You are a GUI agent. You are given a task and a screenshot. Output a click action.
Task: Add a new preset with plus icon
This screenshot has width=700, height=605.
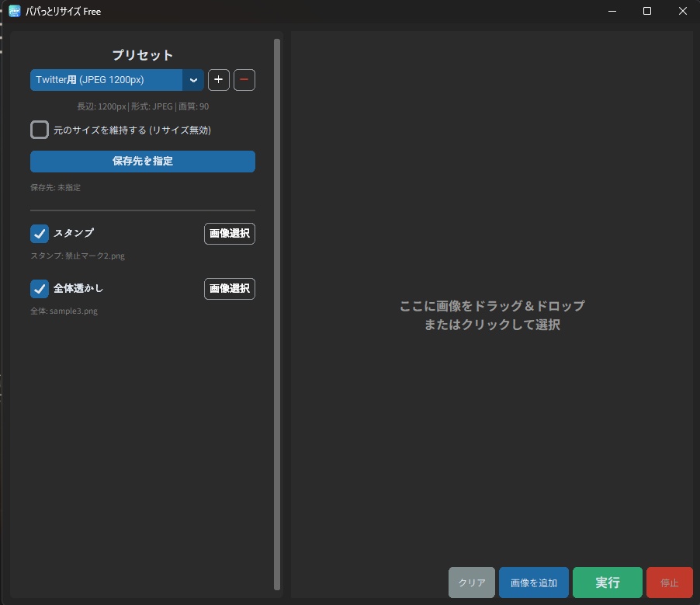[218, 80]
